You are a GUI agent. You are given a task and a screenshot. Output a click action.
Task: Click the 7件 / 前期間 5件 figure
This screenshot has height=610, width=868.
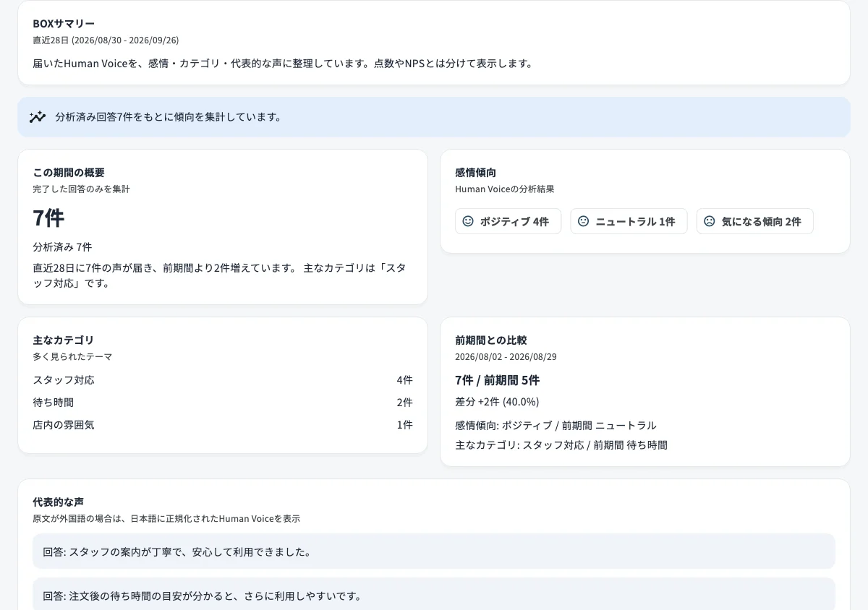point(497,381)
